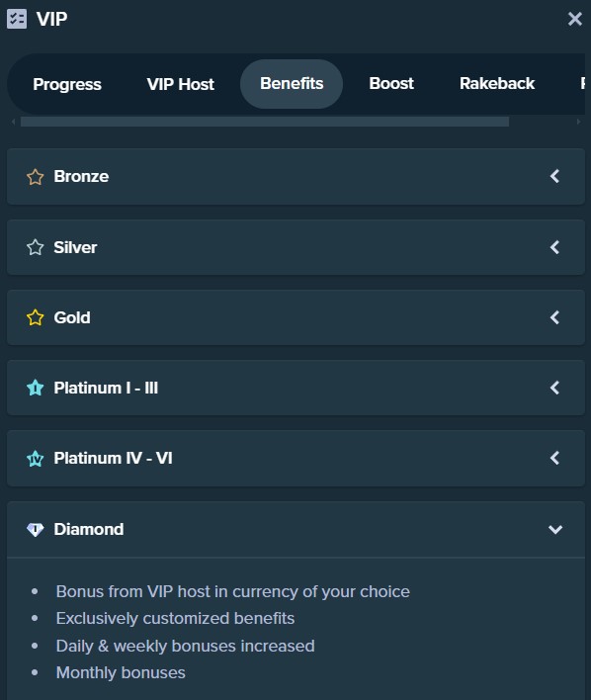Collapse the Diamond section chevron
Screen dimensions: 591x700
coord(555,530)
